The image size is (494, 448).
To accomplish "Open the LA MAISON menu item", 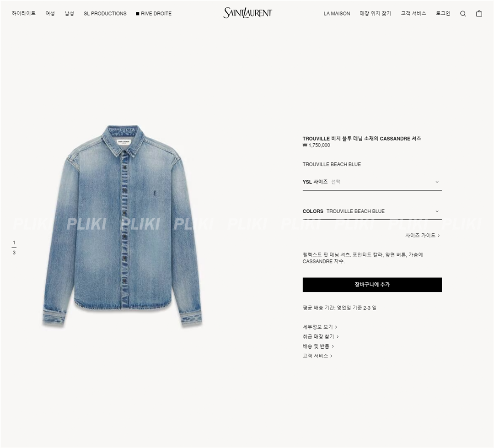I will coord(337,14).
